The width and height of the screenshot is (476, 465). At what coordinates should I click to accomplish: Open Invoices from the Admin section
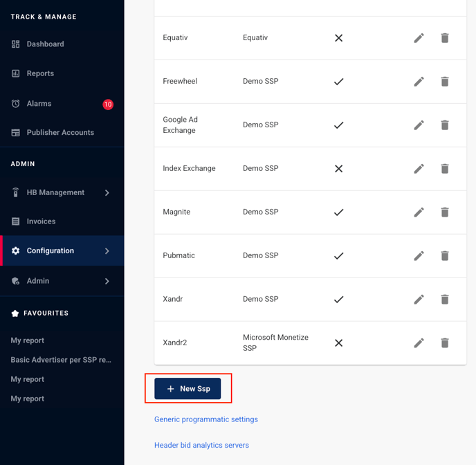click(x=62, y=221)
